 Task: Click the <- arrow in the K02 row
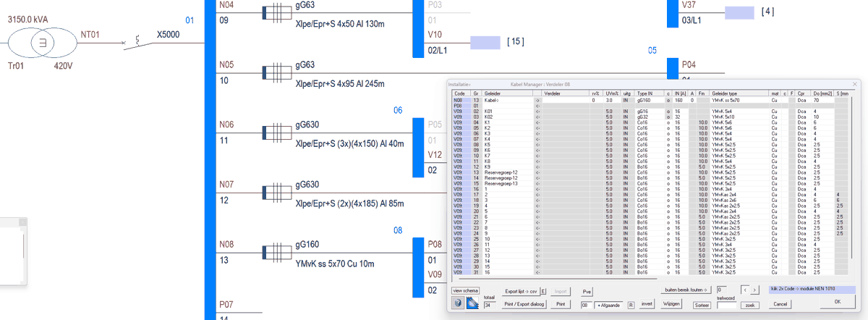(x=537, y=117)
